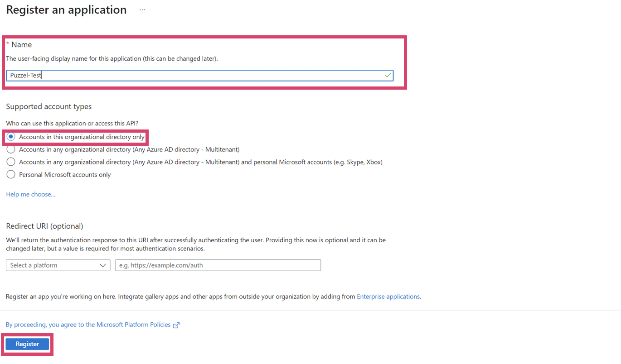
Task: Select 'Accounts in this organizational directory only'
Action: coord(11,137)
